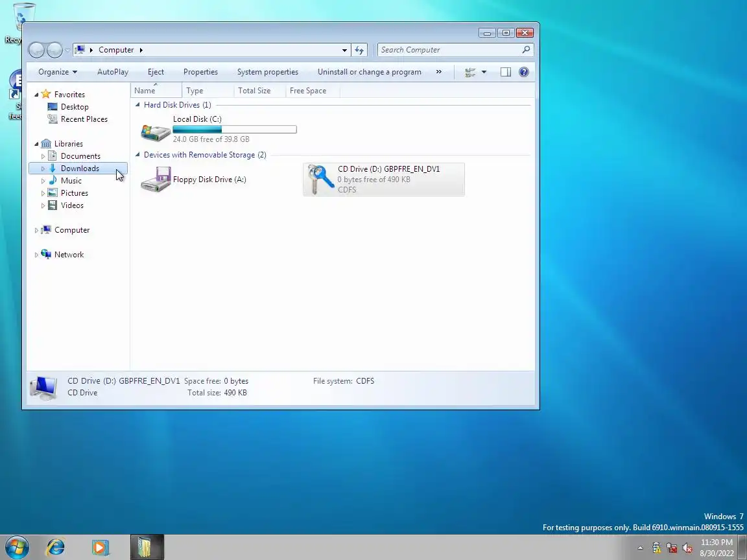Viewport: 747px width, 560px height.
Task: Launch Windows Media Player from taskbar
Action: tap(100, 547)
